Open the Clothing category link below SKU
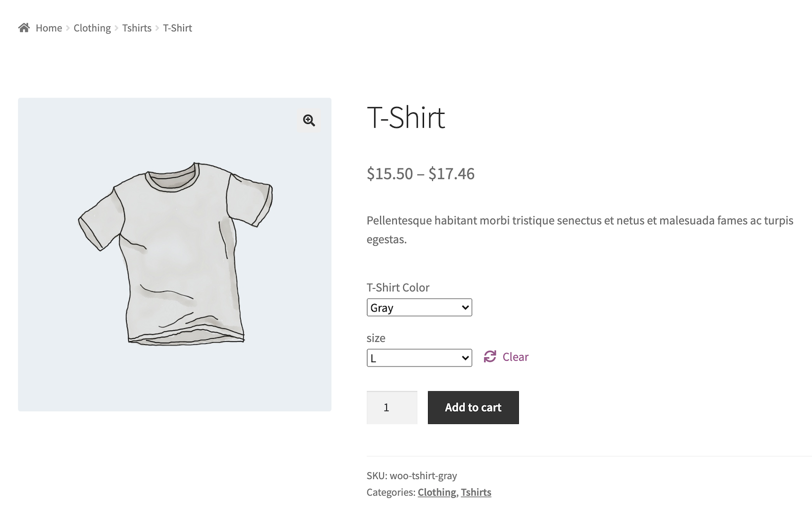Image resolution: width=812 pixels, height=528 pixels. tap(437, 492)
